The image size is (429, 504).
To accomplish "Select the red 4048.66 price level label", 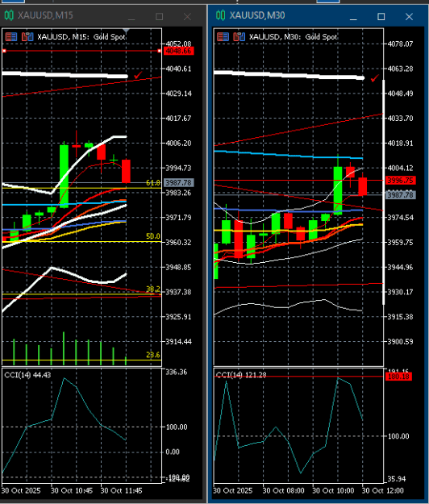I will (x=179, y=51).
